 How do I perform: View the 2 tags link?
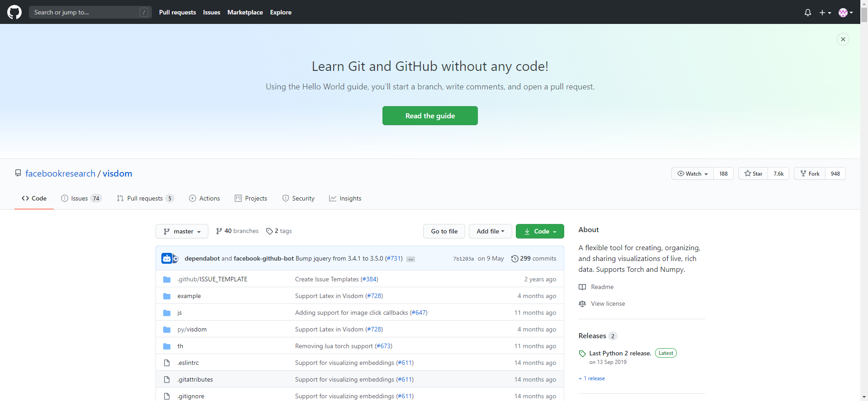[279, 231]
